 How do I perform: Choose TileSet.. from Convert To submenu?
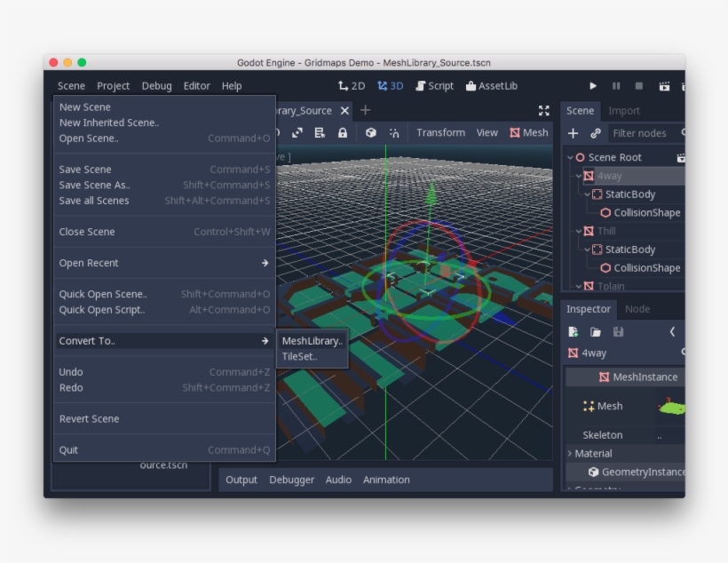[313, 357]
